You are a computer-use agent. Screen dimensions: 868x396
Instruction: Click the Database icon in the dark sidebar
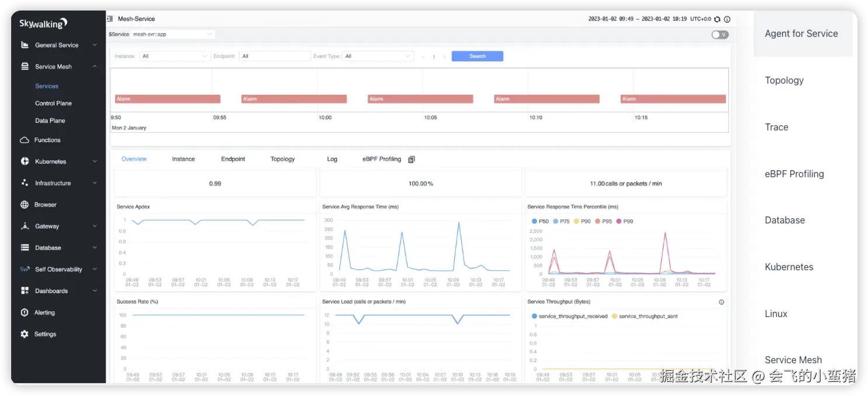tap(25, 248)
